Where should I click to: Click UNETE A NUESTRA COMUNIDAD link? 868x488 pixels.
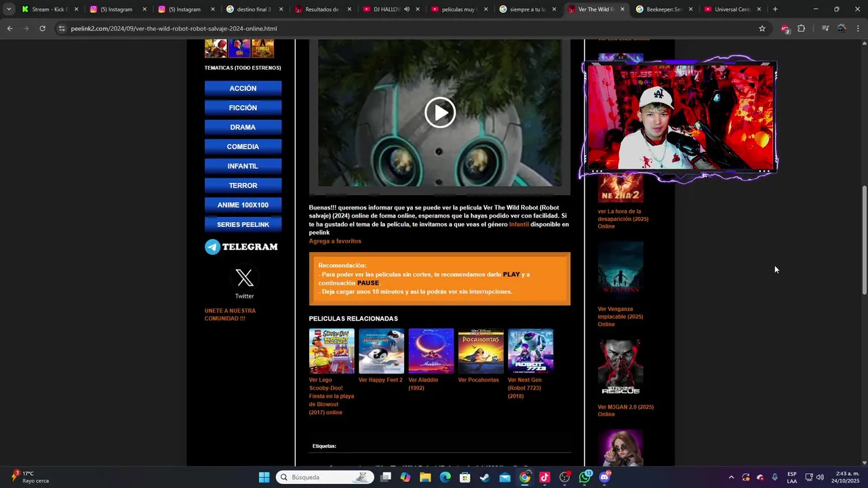230,314
